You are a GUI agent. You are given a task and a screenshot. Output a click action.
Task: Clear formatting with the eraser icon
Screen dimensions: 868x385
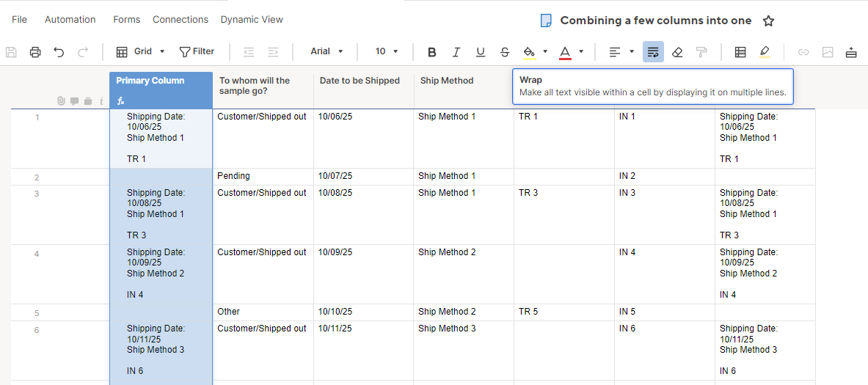[x=677, y=51]
